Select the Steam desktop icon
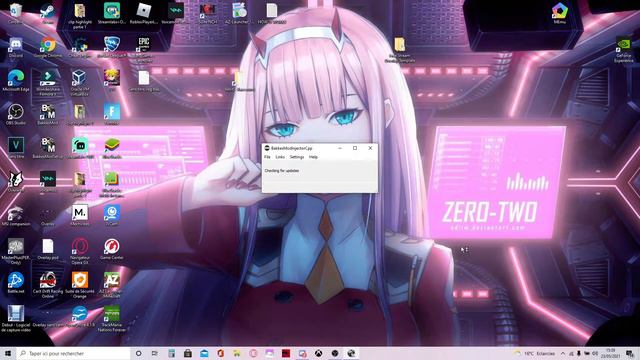The image size is (640, 360). [x=48, y=13]
